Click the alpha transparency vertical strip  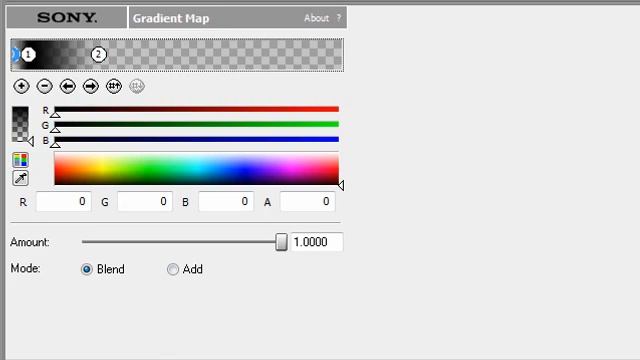click(20, 124)
